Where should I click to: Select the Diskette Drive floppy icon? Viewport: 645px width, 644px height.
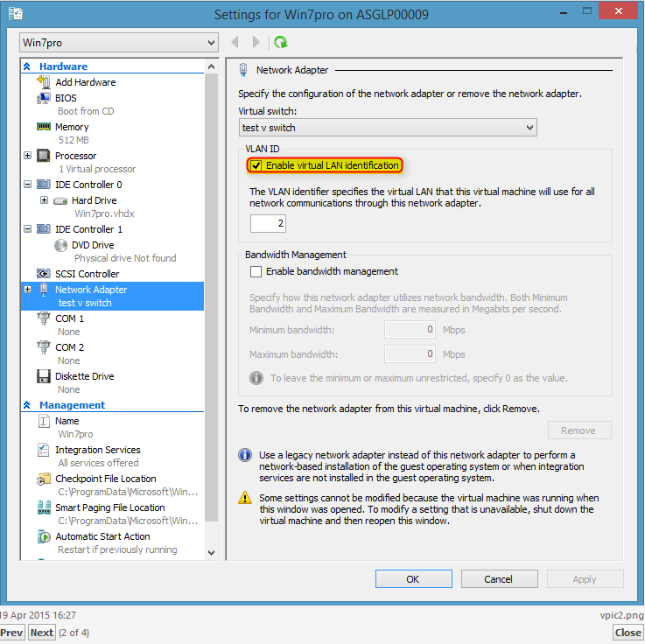tap(43, 376)
